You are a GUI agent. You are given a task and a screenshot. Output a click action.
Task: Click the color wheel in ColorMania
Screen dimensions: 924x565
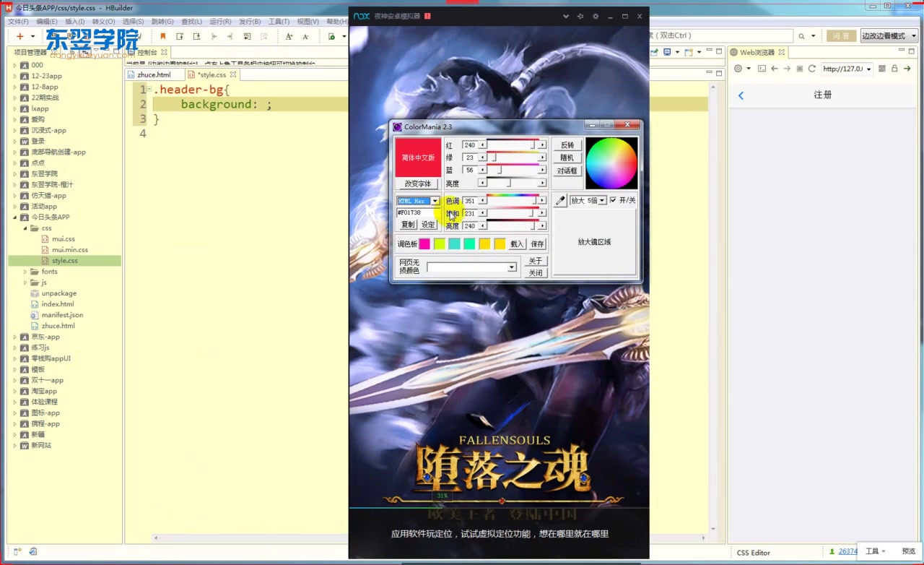[611, 163]
